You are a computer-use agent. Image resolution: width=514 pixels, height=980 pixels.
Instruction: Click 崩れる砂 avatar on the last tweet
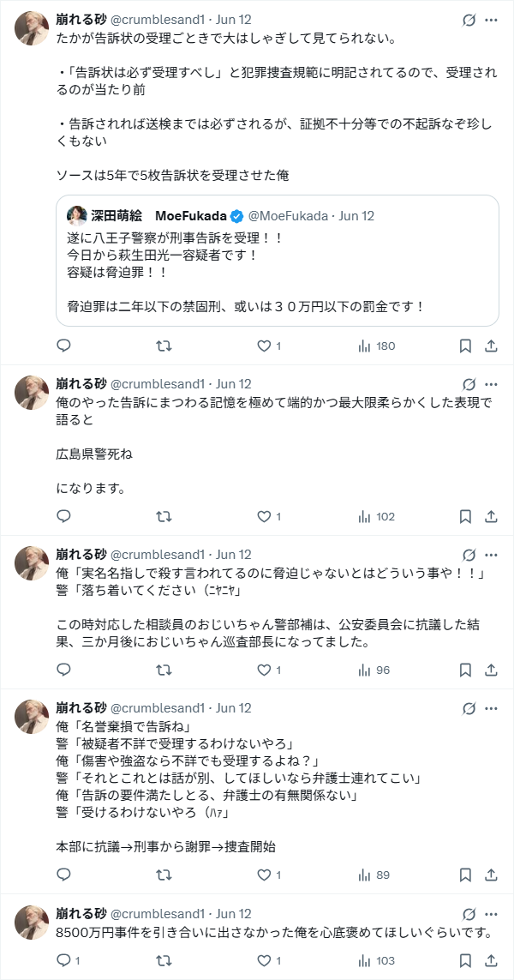point(32,919)
